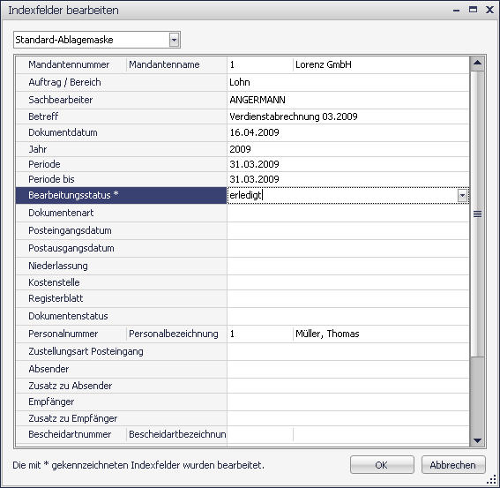This screenshot has height=488, width=500.
Task: Select the Betreff row label
Action: click(43, 116)
